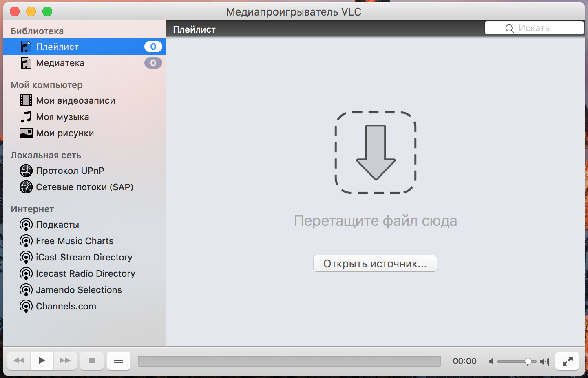Click the Искать search field
This screenshot has width=588, height=378.
point(534,28)
